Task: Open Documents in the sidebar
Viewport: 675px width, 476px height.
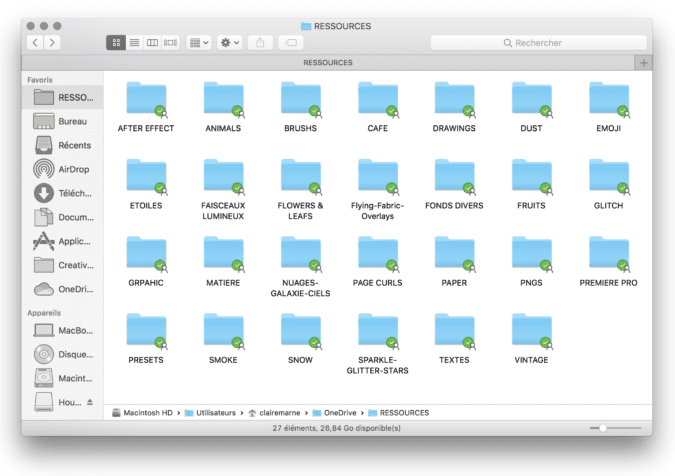Action: pos(63,217)
